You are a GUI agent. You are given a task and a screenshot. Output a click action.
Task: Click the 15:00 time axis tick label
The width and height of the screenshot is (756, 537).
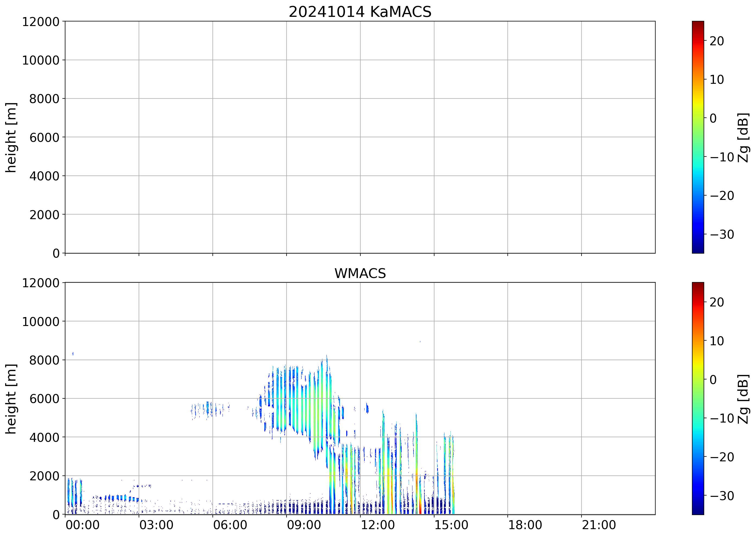(x=451, y=525)
